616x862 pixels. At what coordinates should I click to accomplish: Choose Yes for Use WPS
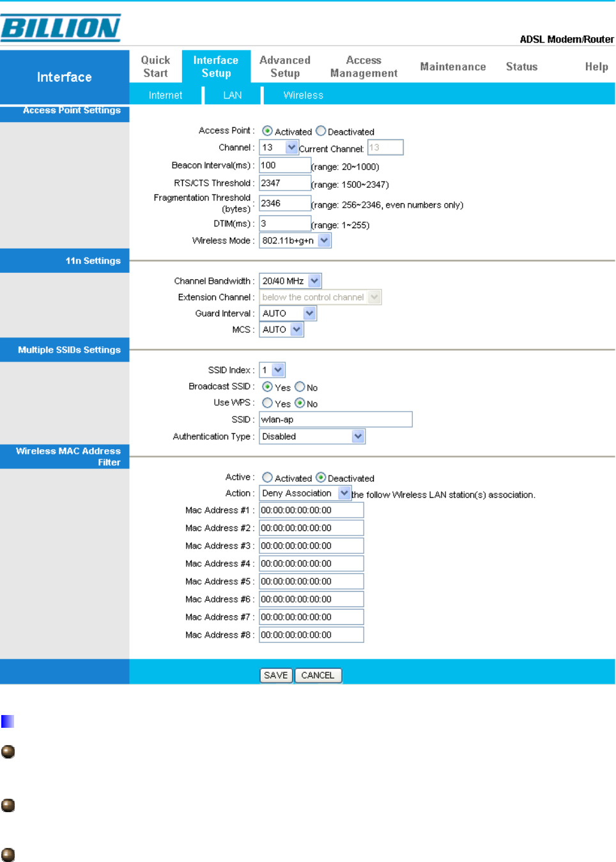[x=267, y=403]
